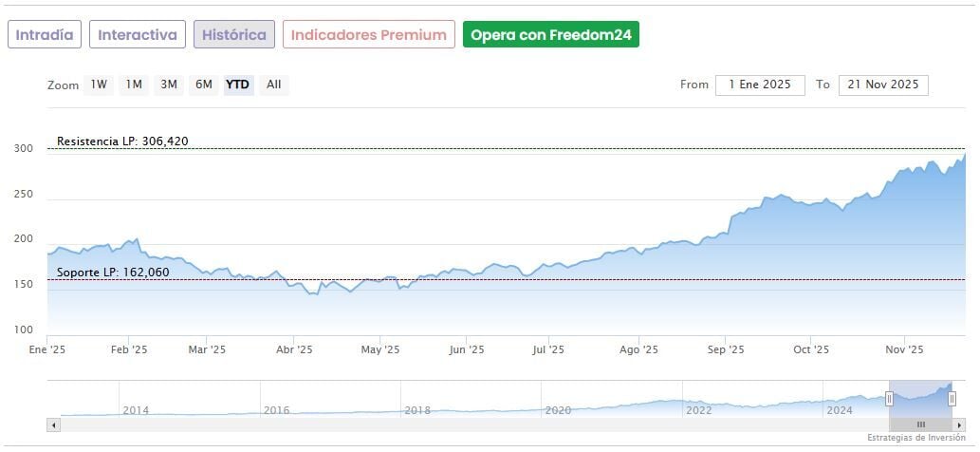Viewport: 980px width, 452px height.
Task: Set zoom range to 1W
Action: 99,85
